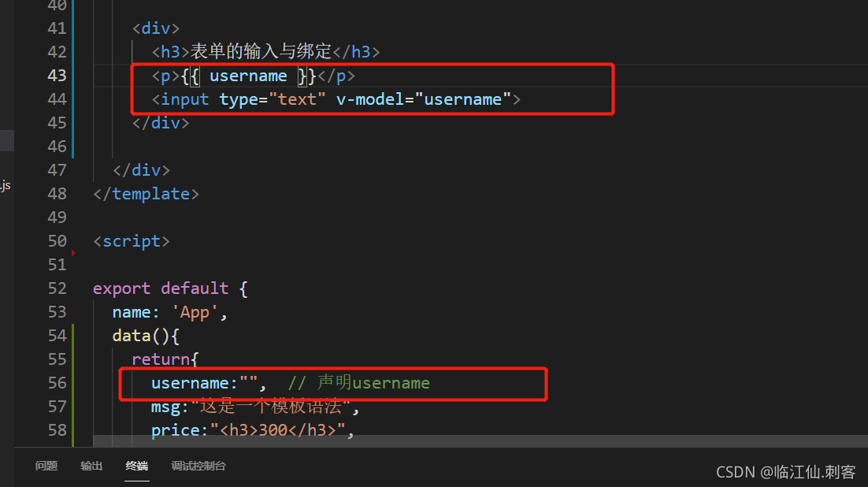Click the closing div tag on line 47
Viewport: 868px width, 487px height.
tap(141, 170)
